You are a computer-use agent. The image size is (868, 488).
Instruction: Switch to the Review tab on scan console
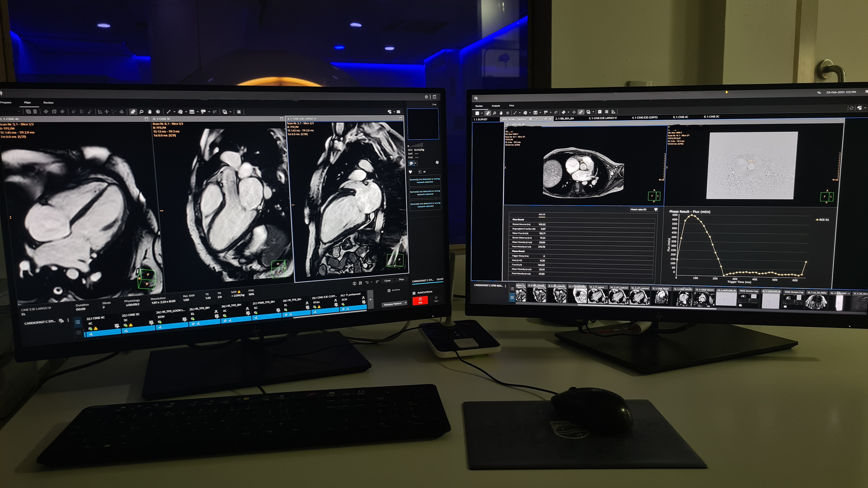tap(48, 103)
